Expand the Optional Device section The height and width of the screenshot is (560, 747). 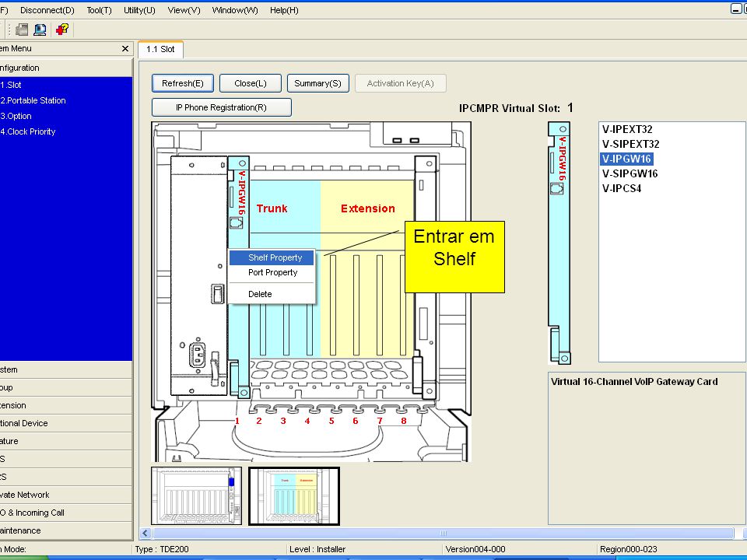click(65, 423)
